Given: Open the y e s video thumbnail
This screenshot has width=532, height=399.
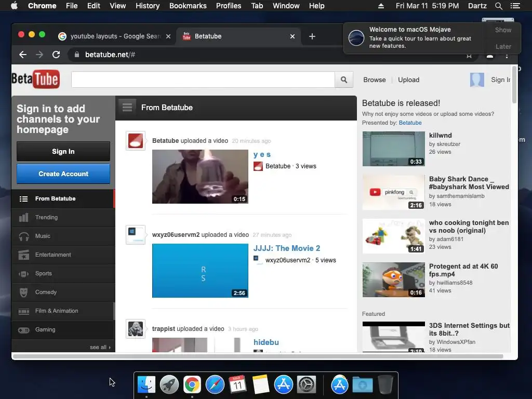Looking at the screenshot, I should pyautogui.click(x=200, y=177).
